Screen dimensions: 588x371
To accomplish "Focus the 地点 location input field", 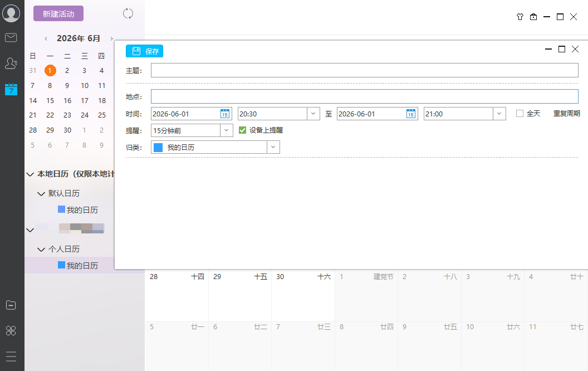I will tap(365, 96).
